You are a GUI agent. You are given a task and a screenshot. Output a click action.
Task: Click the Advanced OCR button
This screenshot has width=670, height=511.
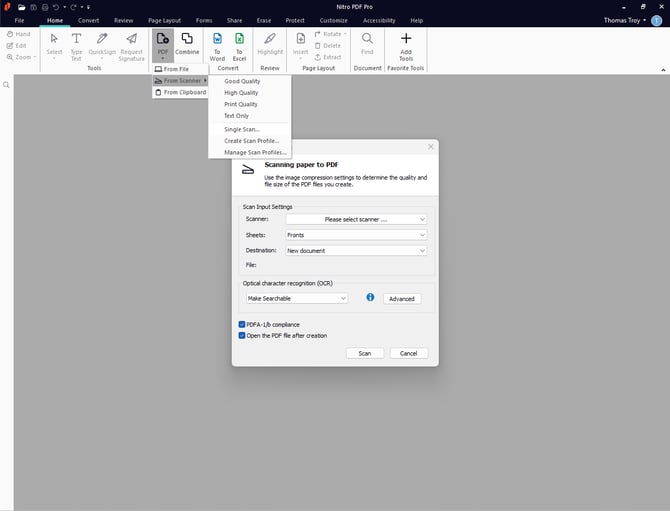click(x=401, y=298)
